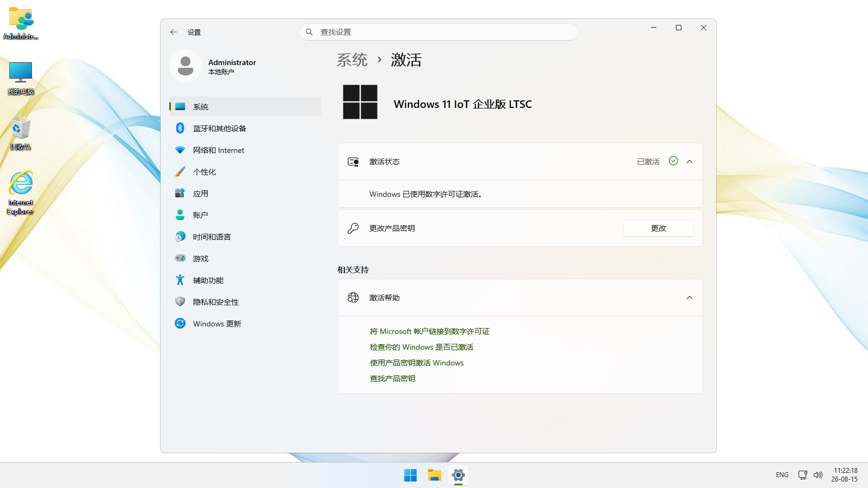Open 隐私和安全性 settings
This screenshot has height=488, width=868.
245,302
